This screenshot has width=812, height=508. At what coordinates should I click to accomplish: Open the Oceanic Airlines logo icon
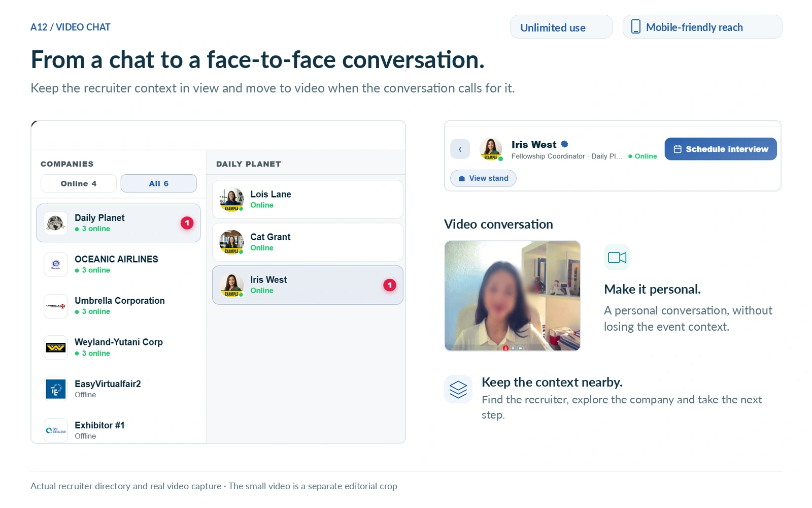pos(55,264)
